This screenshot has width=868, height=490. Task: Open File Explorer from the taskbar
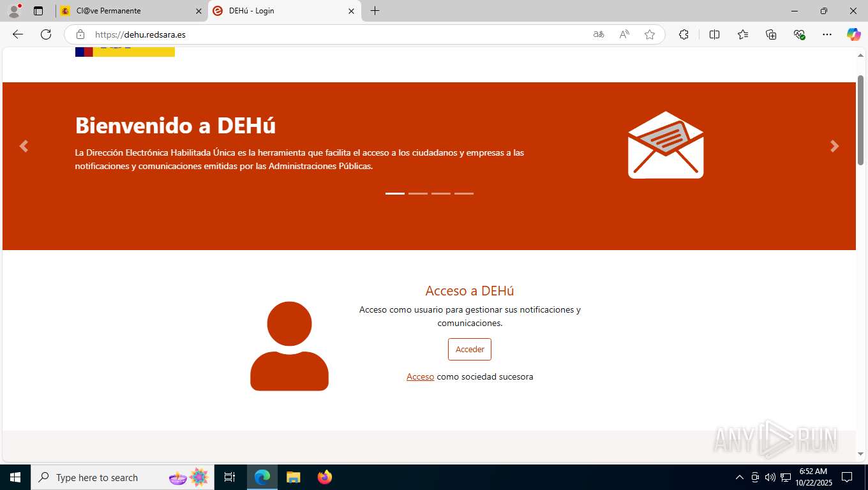click(x=293, y=477)
